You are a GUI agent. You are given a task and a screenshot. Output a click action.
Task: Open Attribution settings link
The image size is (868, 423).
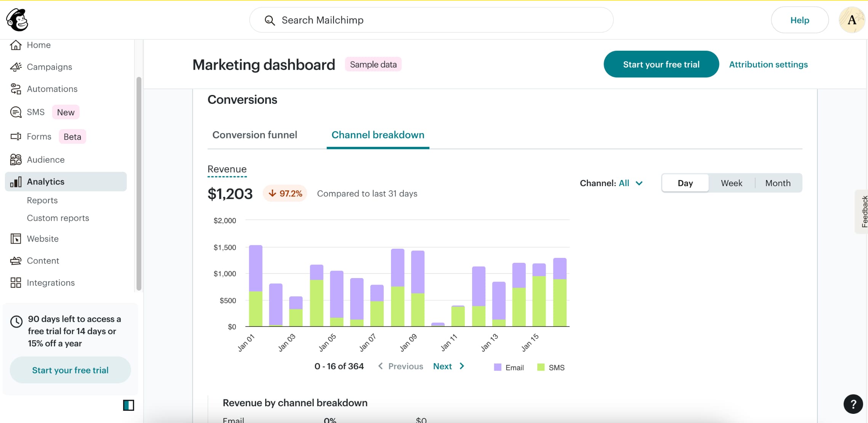pyautogui.click(x=768, y=64)
